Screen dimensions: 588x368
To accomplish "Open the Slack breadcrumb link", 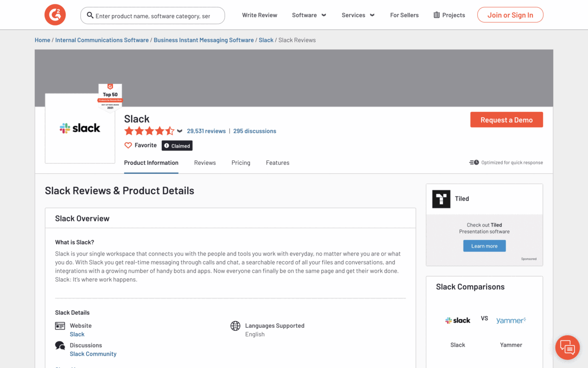I will point(266,40).
